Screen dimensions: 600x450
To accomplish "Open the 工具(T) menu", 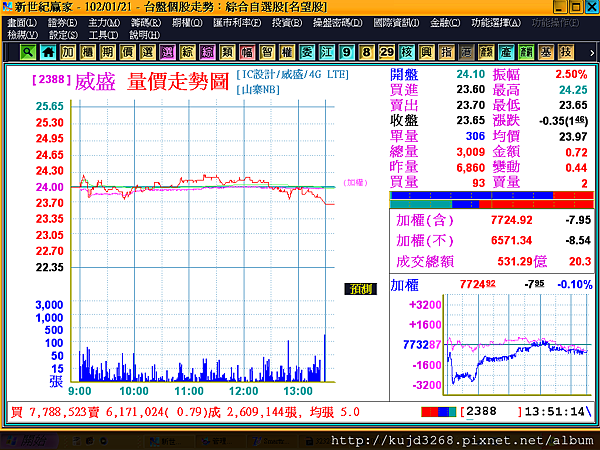I will [103, 35].
